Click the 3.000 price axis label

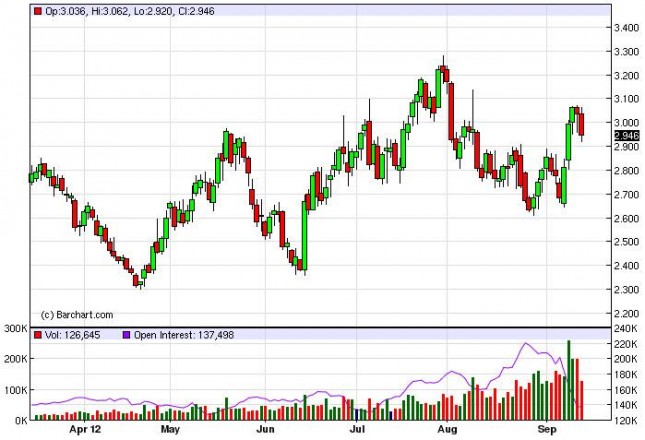626,123
